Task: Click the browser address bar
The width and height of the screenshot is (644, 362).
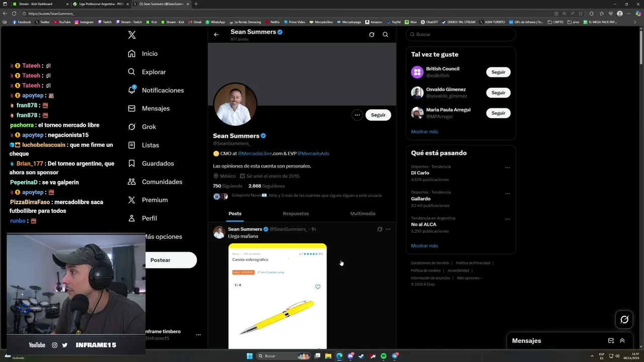Action: (x=287, y=14)
